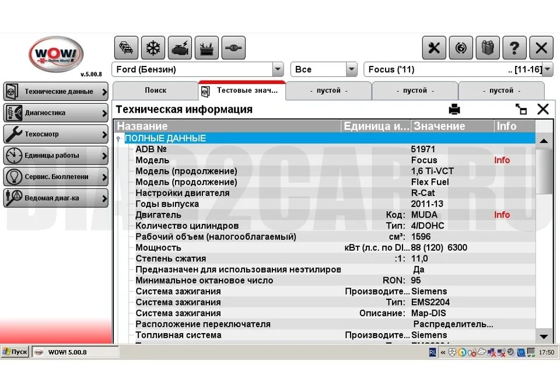This screenshot has height=392, width=560.
Task: Click the scroll down arrow of table
Action: point(544,337)
